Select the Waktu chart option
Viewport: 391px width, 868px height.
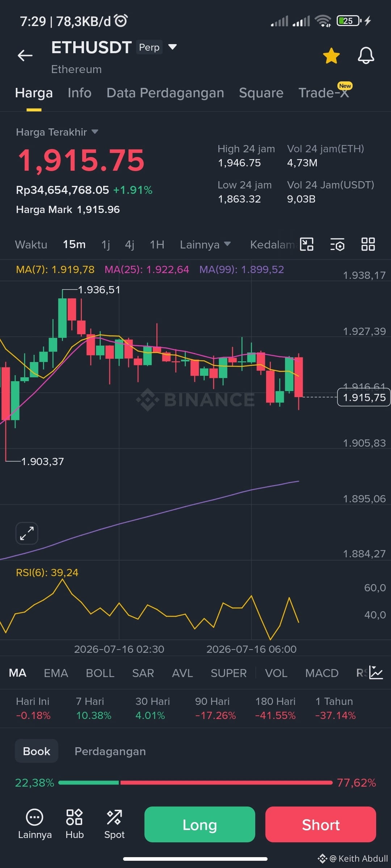(x=31, y=244)
